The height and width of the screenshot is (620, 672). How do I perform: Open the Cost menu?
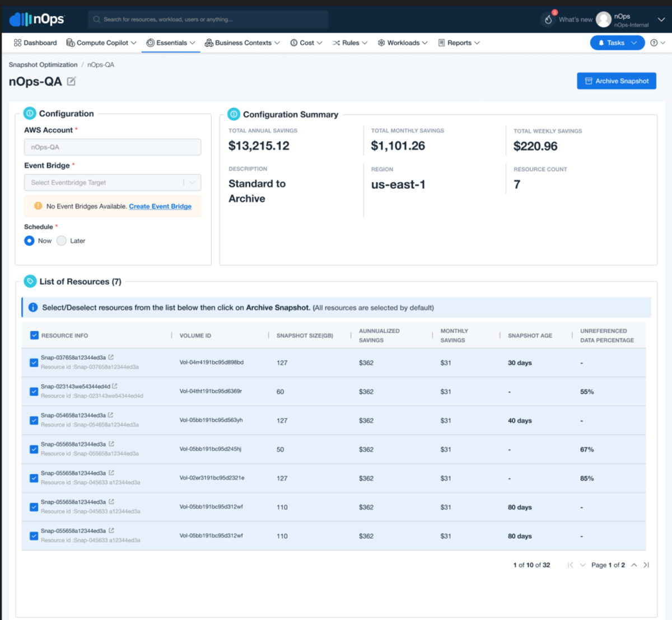pyautogui.click(x=306, y=43)
